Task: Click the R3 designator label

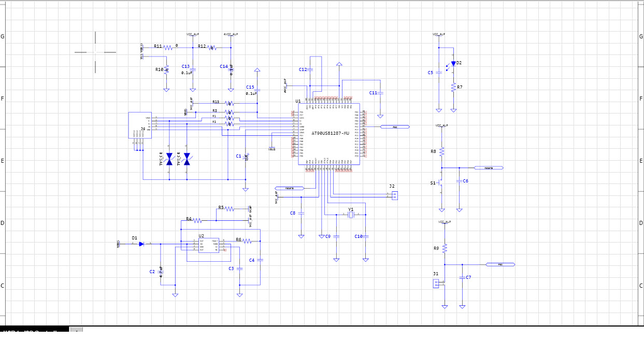Action: tap(214, 111)
